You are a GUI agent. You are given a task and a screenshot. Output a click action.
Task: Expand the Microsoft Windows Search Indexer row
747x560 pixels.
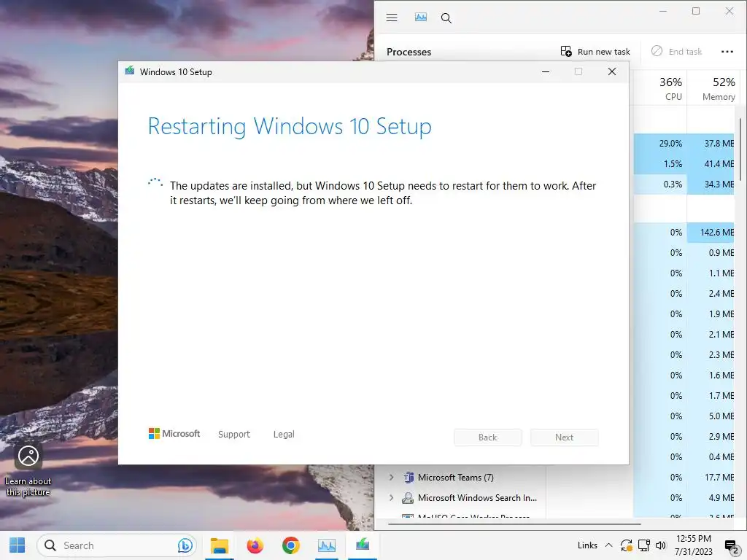tap(392, 497)
